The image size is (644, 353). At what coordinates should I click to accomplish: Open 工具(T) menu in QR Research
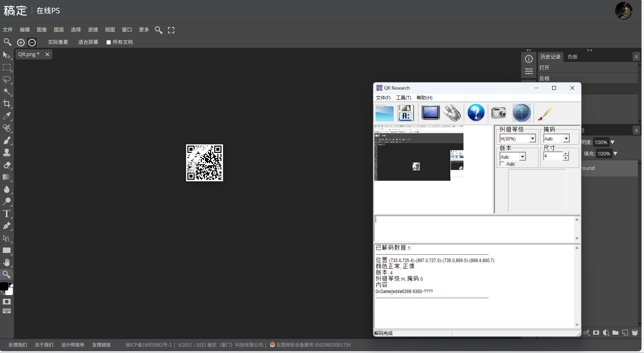click(x=403, y=98)
